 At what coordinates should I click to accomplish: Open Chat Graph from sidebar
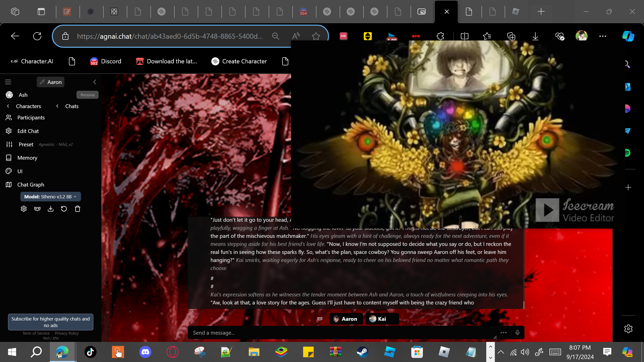pos(31,185)
